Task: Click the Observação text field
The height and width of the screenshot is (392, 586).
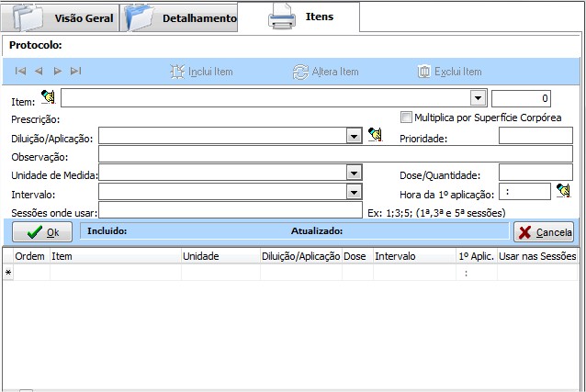Action: pyautogui.click(x=335, y=154)
